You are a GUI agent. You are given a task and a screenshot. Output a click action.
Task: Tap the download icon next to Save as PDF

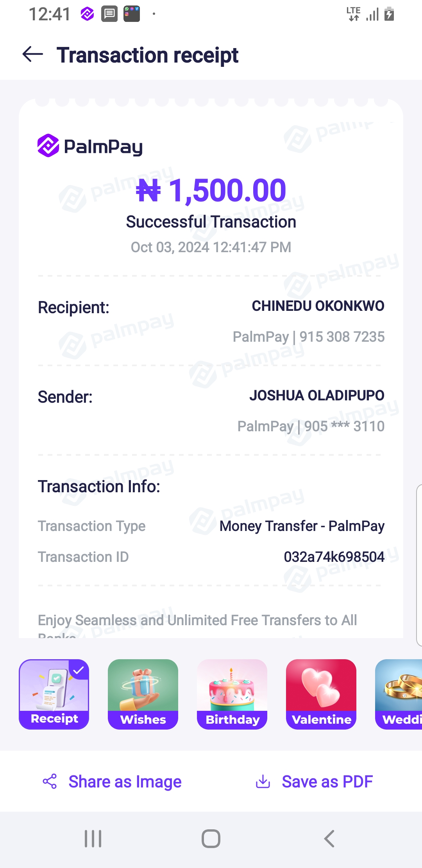point(263,781)
